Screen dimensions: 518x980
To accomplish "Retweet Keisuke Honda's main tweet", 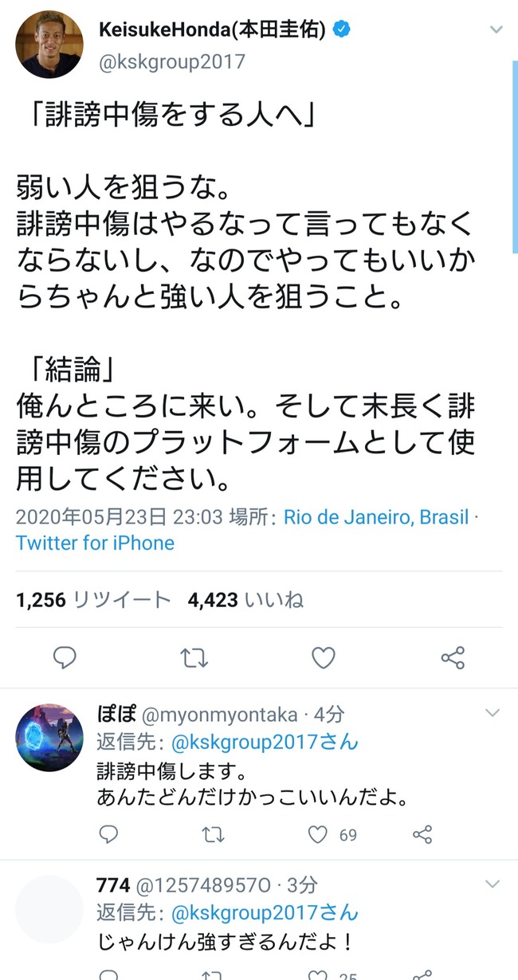I will (x=194, y=657).
